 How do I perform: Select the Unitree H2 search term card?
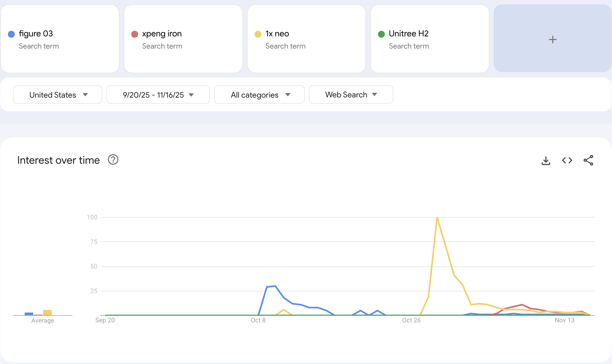click(408, 34)
